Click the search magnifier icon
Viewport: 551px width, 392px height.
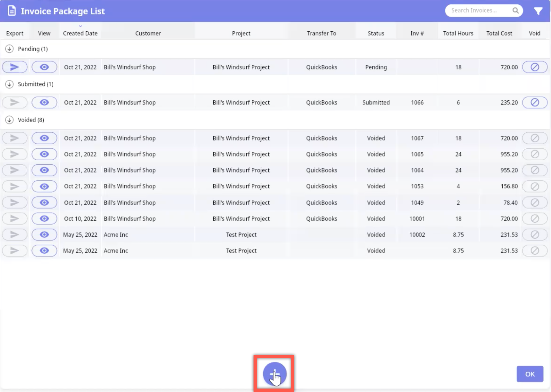tap(516, 11)
